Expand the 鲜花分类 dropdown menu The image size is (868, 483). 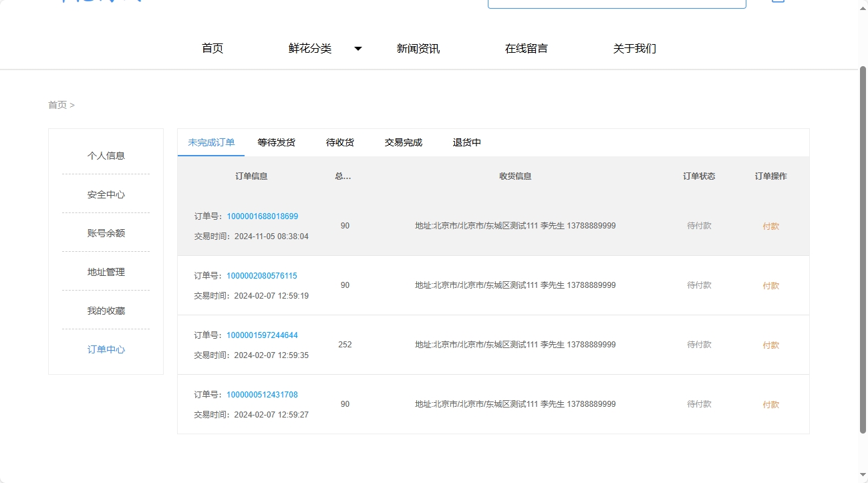[311, 47]
